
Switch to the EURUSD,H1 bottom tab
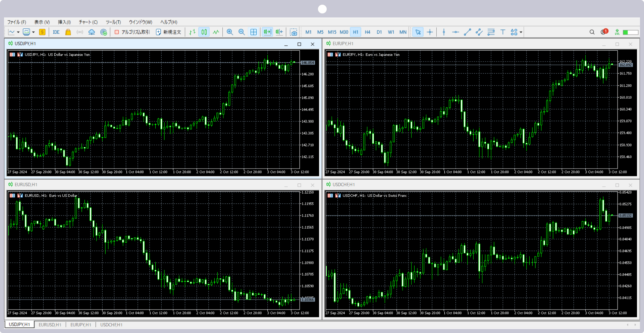pos(50,325)
